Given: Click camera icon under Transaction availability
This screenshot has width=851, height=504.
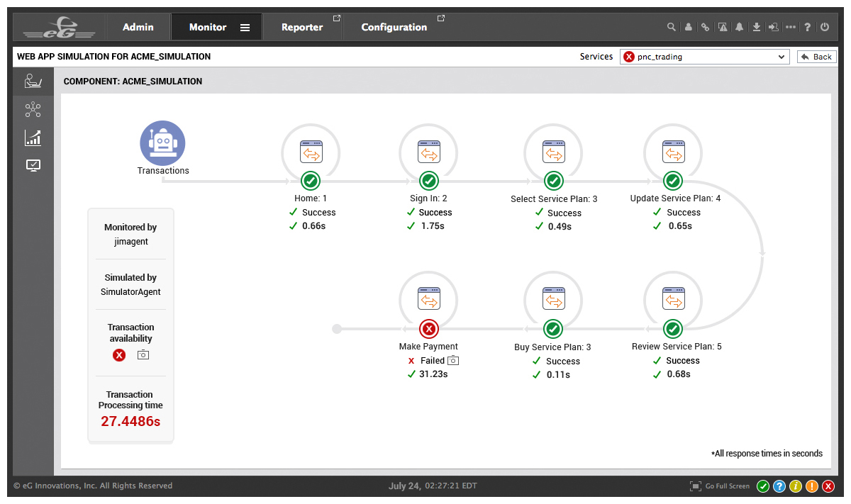Looking at the screenshot, I should (x=143, y=354).
